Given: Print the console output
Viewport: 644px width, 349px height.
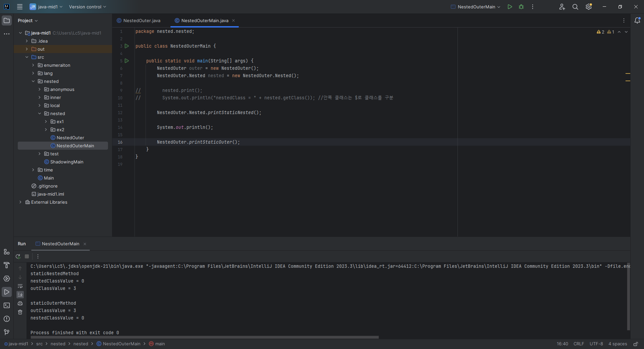Looking at the screenshot, I should pyautogui.click(x=20, y=303).
